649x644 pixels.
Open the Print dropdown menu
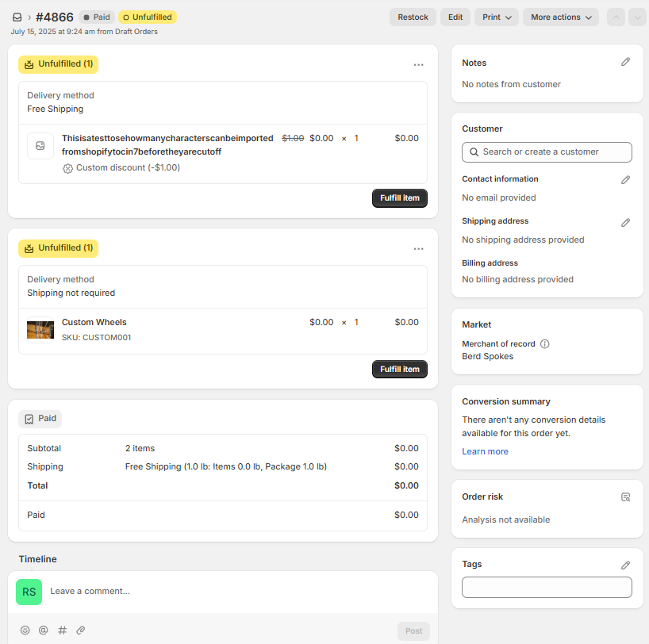[497, 17]
